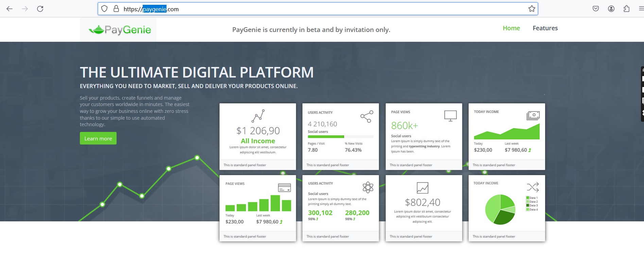Click the pie chart in Today Income card

click(x=500, y=209)
